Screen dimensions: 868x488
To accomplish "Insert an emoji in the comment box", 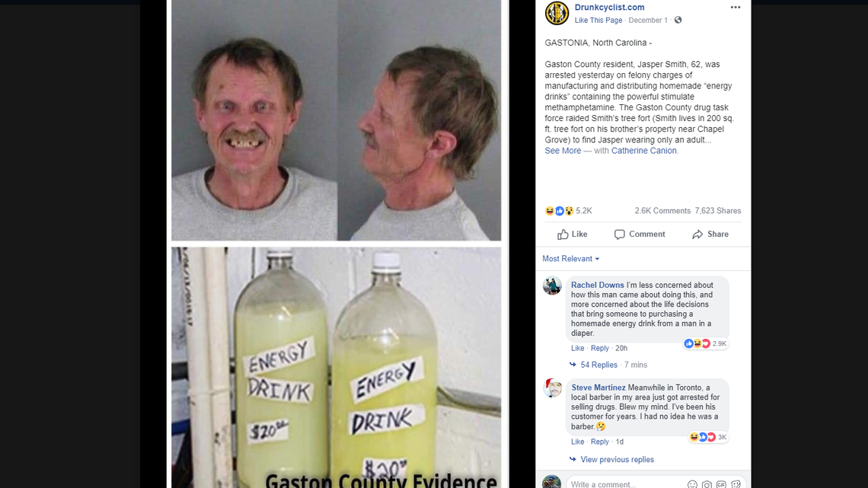I will click(x=692, y=484).
